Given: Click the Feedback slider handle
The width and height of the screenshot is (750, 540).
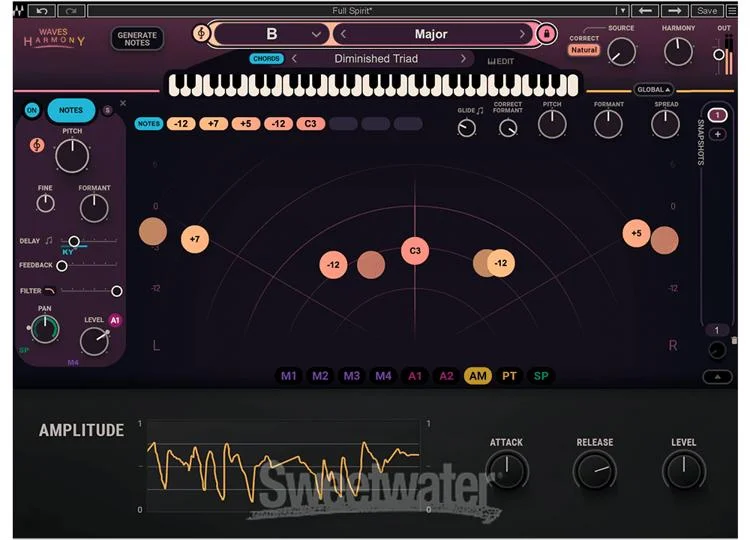Looking at the screenshot, I should [x=62, y=265].
